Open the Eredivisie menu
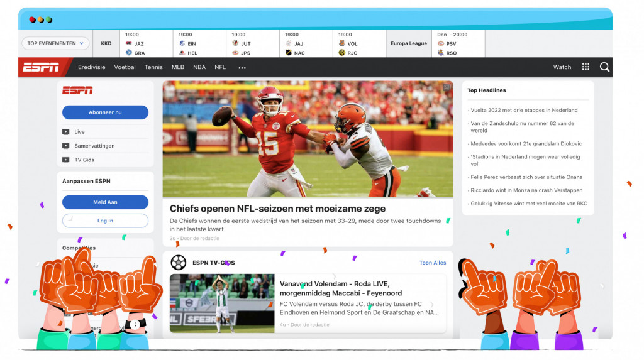644x360 pixels. pos(92,67)
